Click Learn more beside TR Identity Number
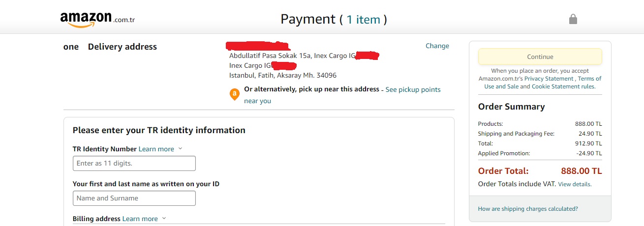 click(156, 149)
